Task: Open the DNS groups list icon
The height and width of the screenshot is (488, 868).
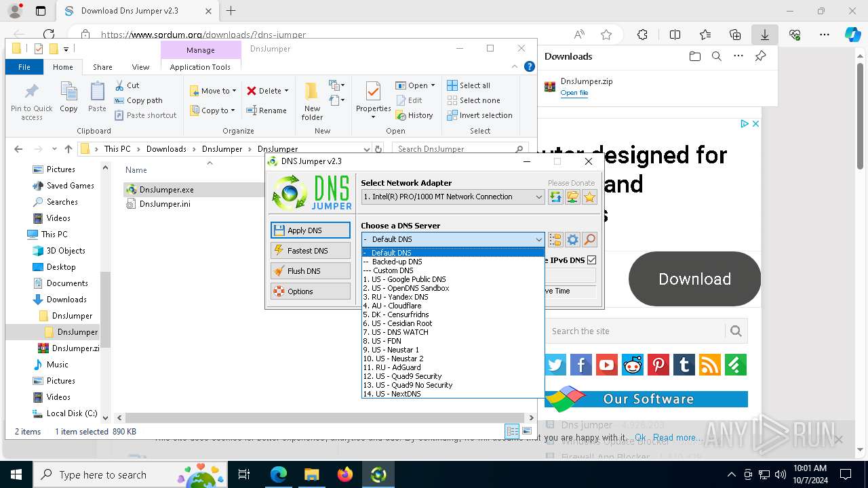Action: (555, 239)
